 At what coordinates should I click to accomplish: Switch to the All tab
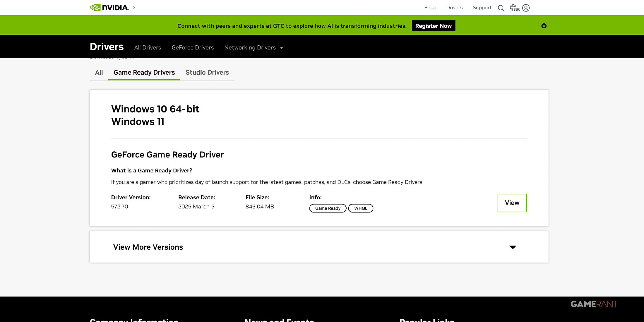(99, 72)
